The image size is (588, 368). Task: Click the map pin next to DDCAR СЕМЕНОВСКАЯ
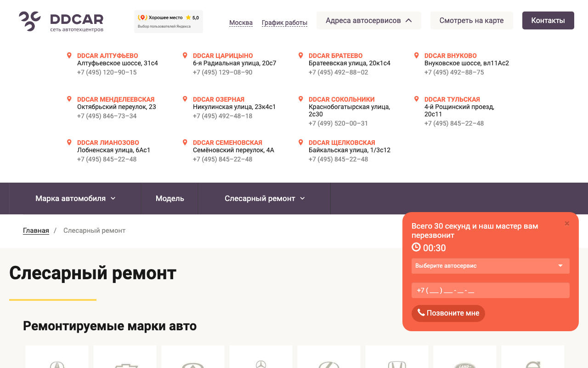[x=185, y=143]
